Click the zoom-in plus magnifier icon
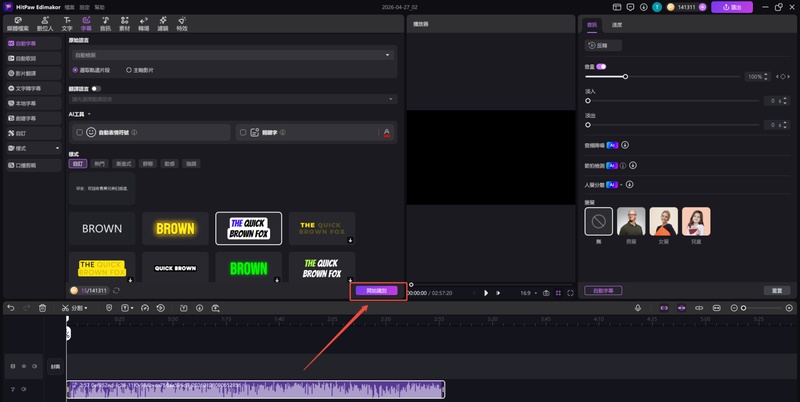Screen dimensions: 800x402 tap(789, 308)
